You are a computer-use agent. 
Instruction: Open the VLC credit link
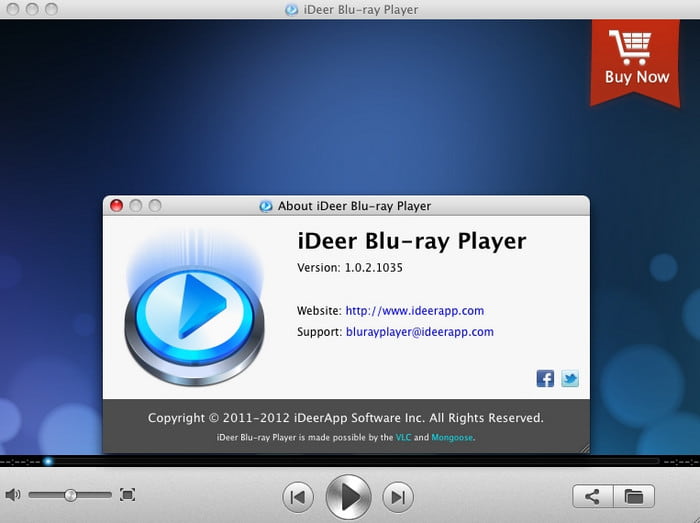[x=403, y=437]
